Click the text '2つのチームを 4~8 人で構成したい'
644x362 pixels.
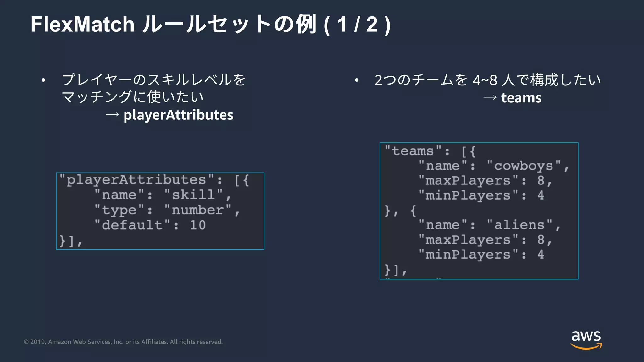click(488, 80)
